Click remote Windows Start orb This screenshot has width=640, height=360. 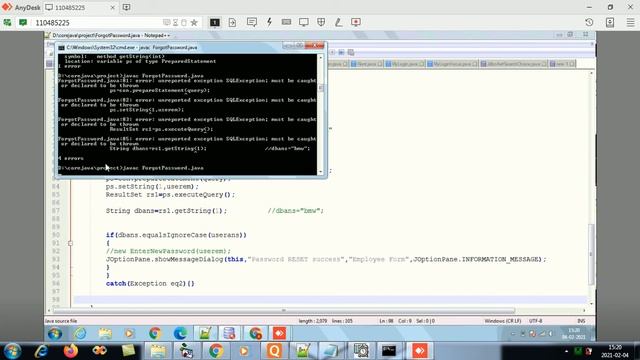point(55,334)
